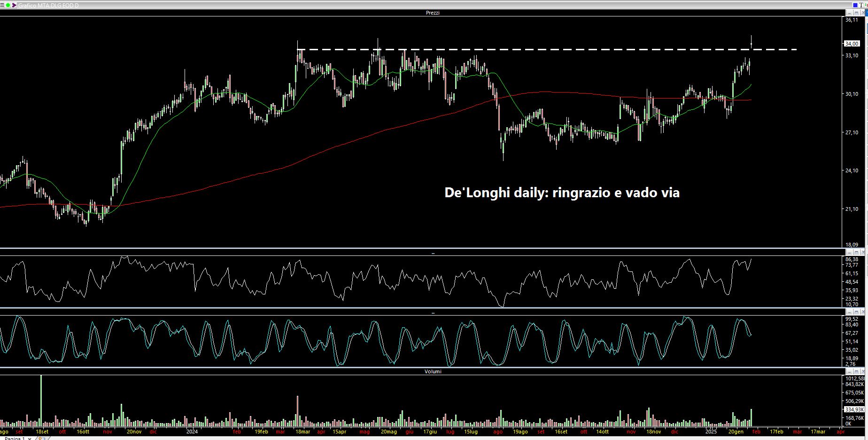
Task: Maximize the Prezzi price panel
Action: [856, 13]
